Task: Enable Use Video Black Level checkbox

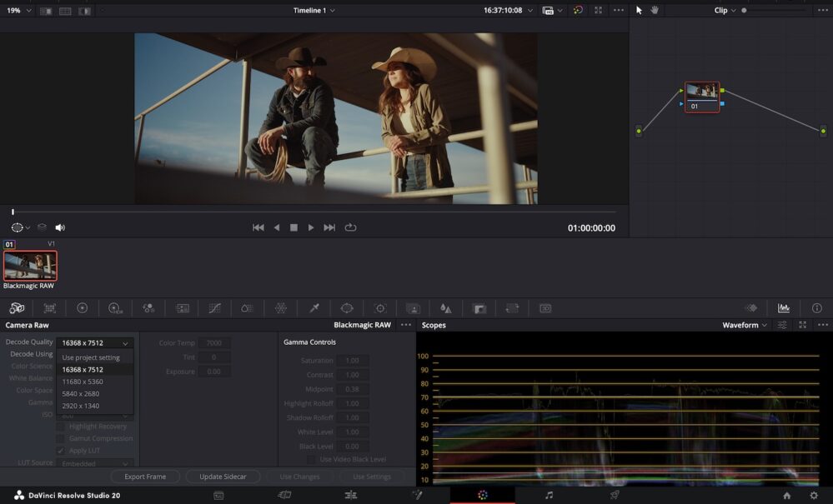Action: (311, 460)
